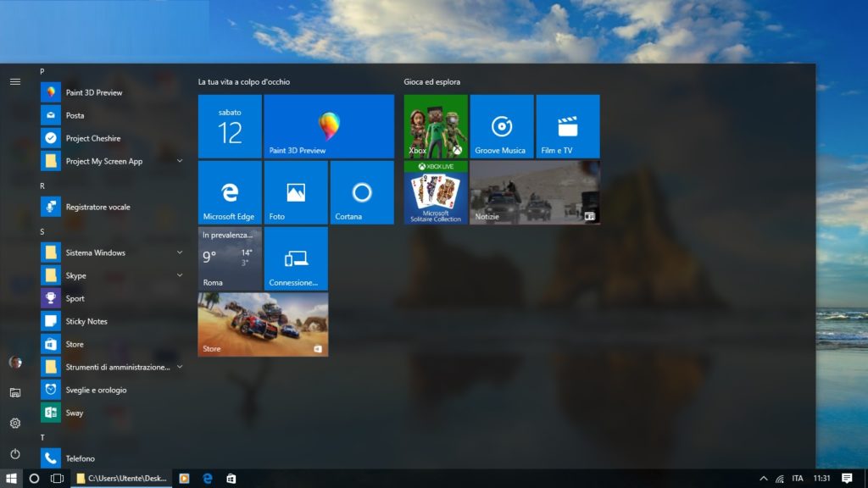Open the Notizie news tile
This screenshot has width=868, height=488.
pyautogui.click(x=535, y=192)
